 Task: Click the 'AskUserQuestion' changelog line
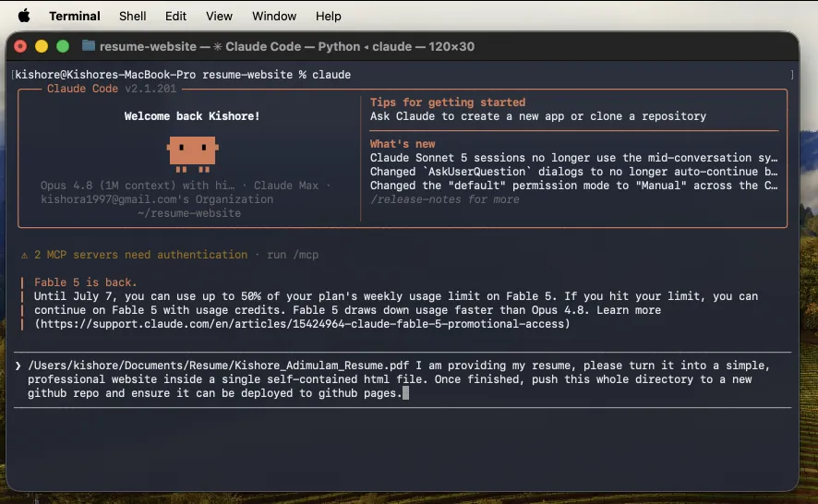(573, 172)
